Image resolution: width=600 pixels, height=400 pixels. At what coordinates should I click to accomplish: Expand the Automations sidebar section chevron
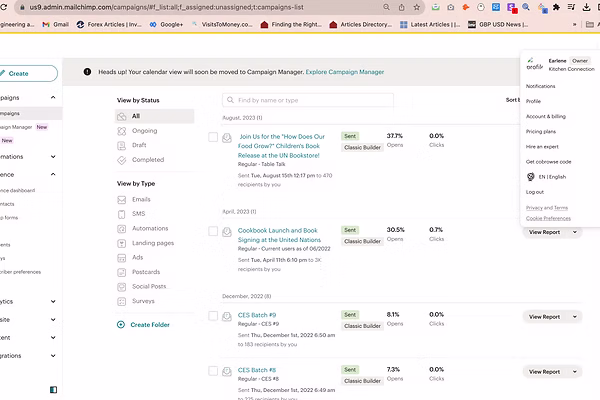click(53, 157)
